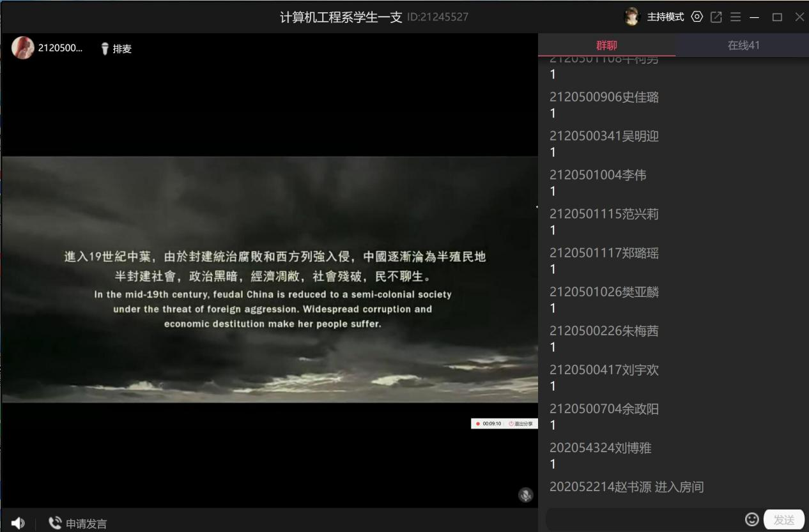Click the 主持模式 label
This screenshot has width=809, height=532.
665,17
